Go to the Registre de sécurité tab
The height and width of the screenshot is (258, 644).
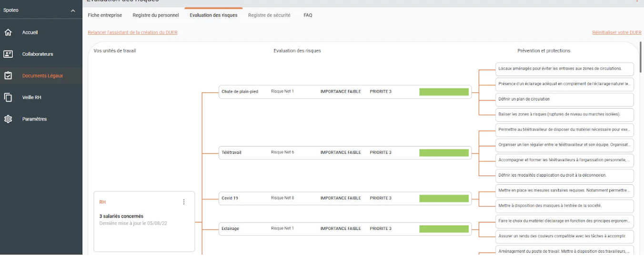point(269,15)
